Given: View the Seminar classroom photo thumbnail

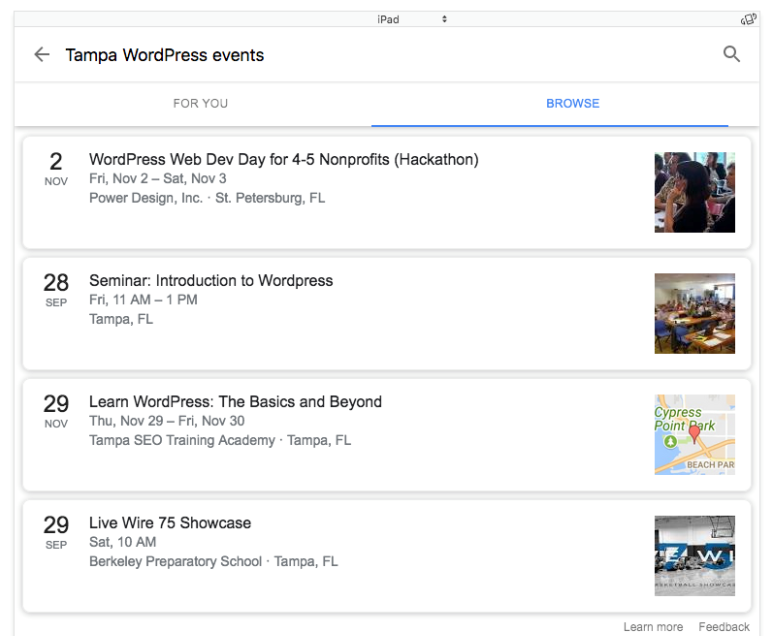Looking at the screenshot, I should (x=694, y=314).
